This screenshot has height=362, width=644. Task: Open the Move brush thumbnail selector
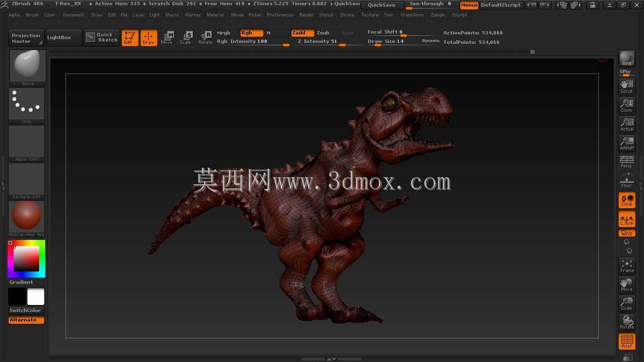[27, 67]
